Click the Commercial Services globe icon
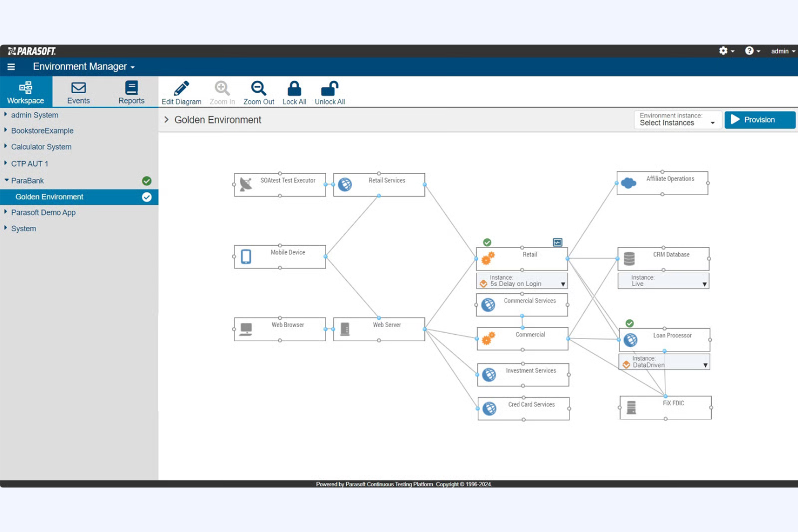This screenshot has height=532, width=798. tap(488, 305)
